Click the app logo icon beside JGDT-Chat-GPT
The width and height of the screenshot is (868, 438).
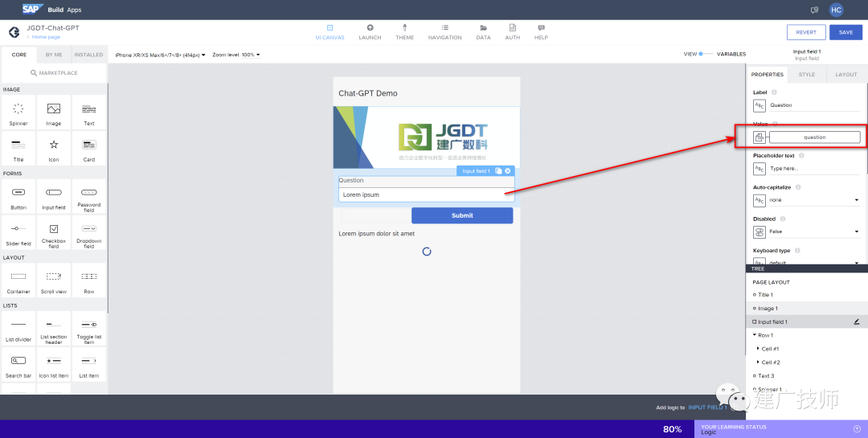click(14, 32)
